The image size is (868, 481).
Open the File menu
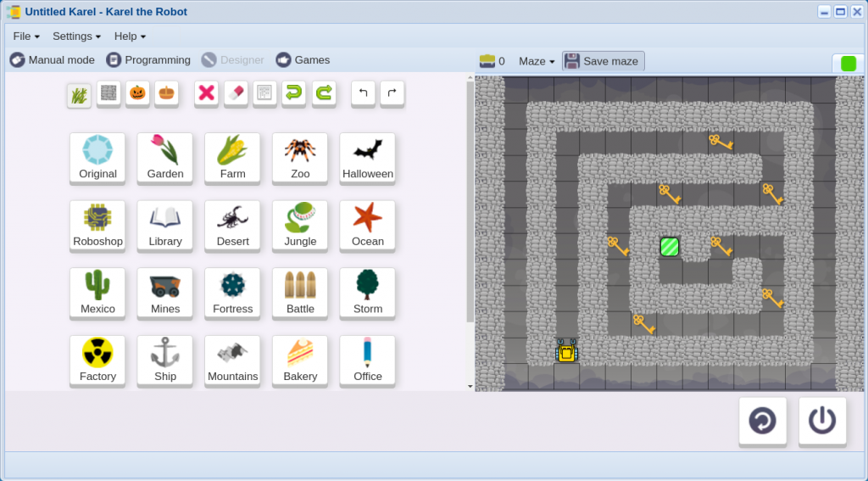click(26, 36)
